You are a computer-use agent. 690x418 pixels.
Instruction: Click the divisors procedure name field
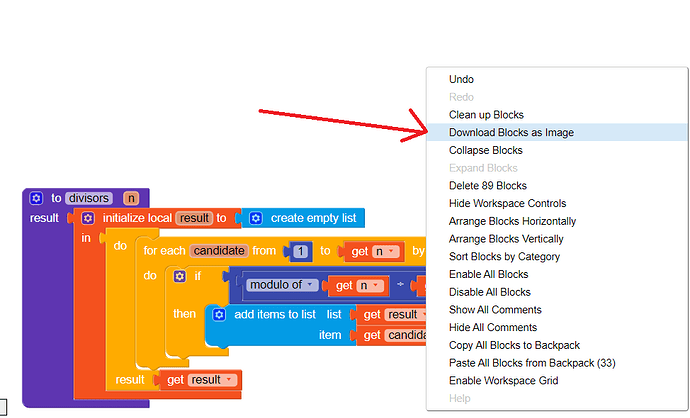pos(88,198)
